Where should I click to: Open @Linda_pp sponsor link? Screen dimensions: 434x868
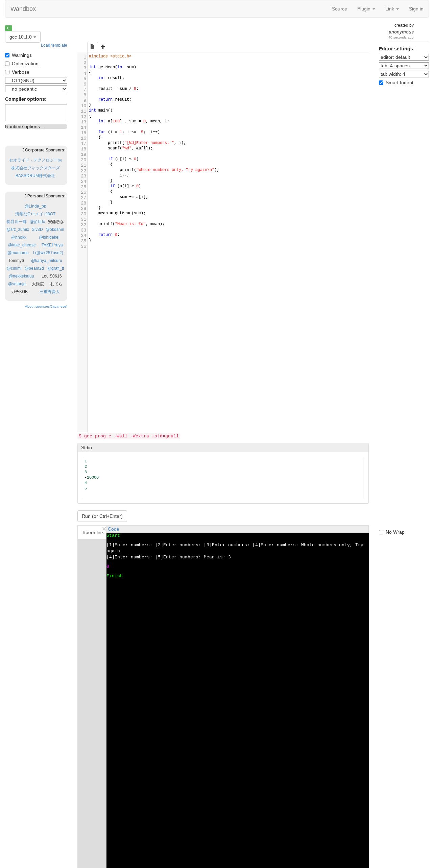[x=35, y=206]
